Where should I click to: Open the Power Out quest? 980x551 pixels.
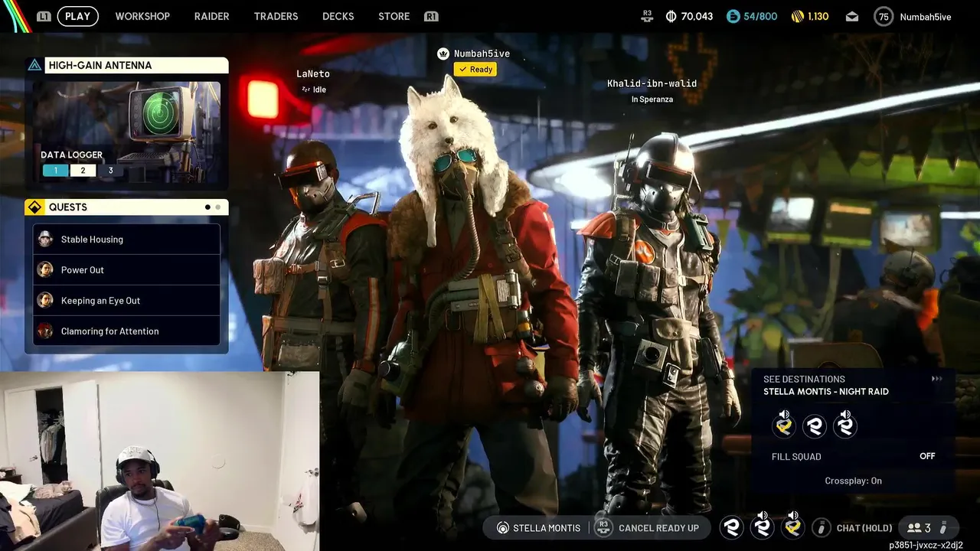coord(126,270)
